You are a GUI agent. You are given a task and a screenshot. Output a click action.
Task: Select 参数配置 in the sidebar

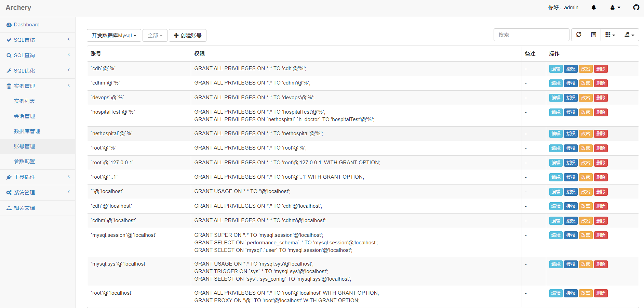[24, 162]
